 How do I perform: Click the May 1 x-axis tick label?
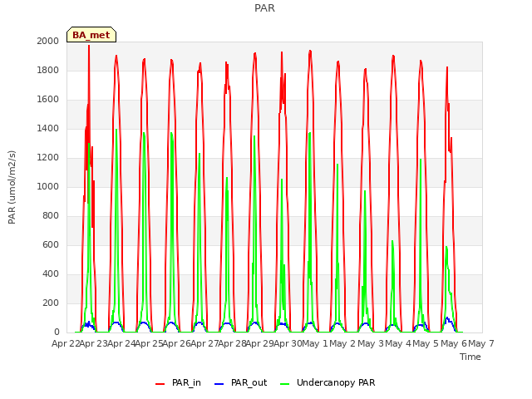point(315,343)
